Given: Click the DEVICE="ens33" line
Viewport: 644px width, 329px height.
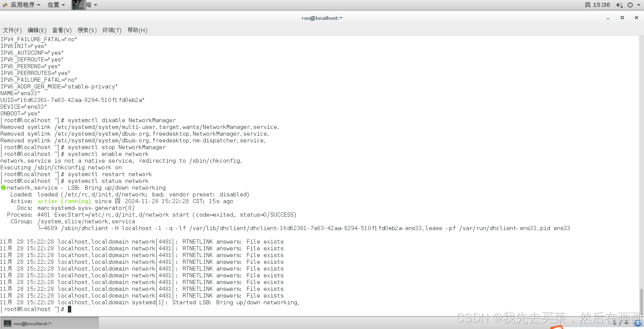Looking at the screenshot, I should tap(23, 107).
